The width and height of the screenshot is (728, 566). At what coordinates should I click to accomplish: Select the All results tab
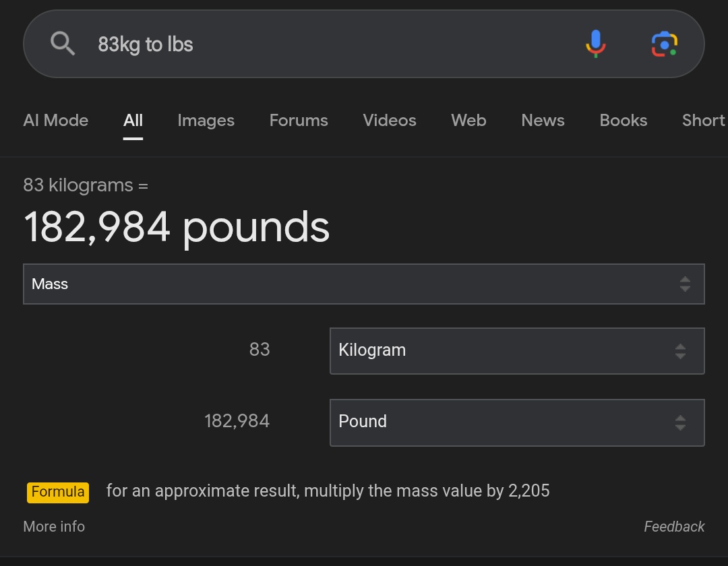click(133, 120)
